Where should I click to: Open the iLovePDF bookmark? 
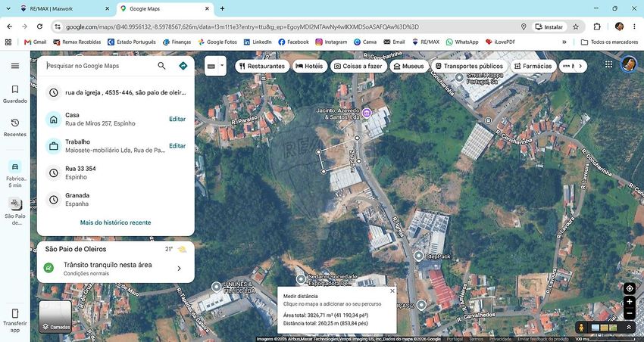[x=500, y=42]
